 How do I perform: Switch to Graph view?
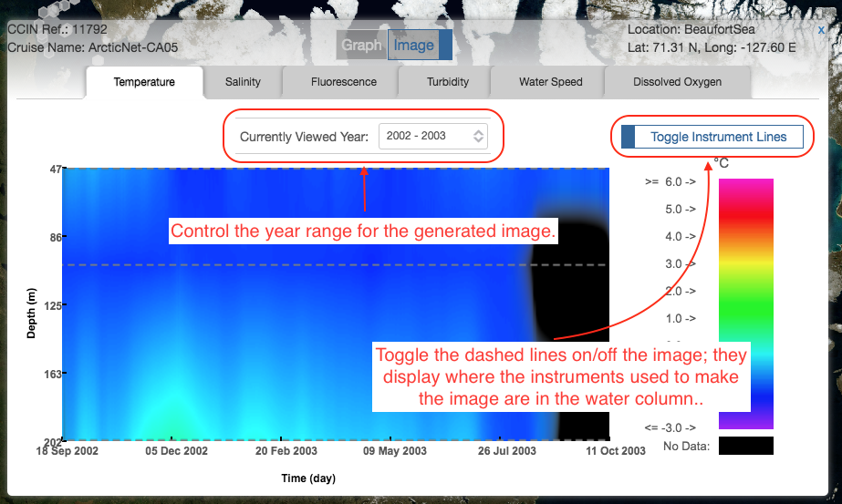tap(361, 45)
